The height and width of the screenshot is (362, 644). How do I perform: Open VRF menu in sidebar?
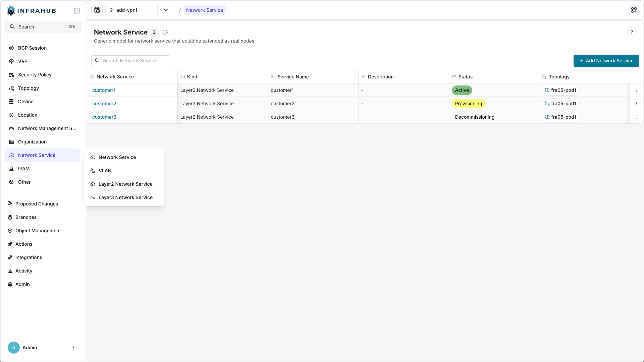pos(42,61)
